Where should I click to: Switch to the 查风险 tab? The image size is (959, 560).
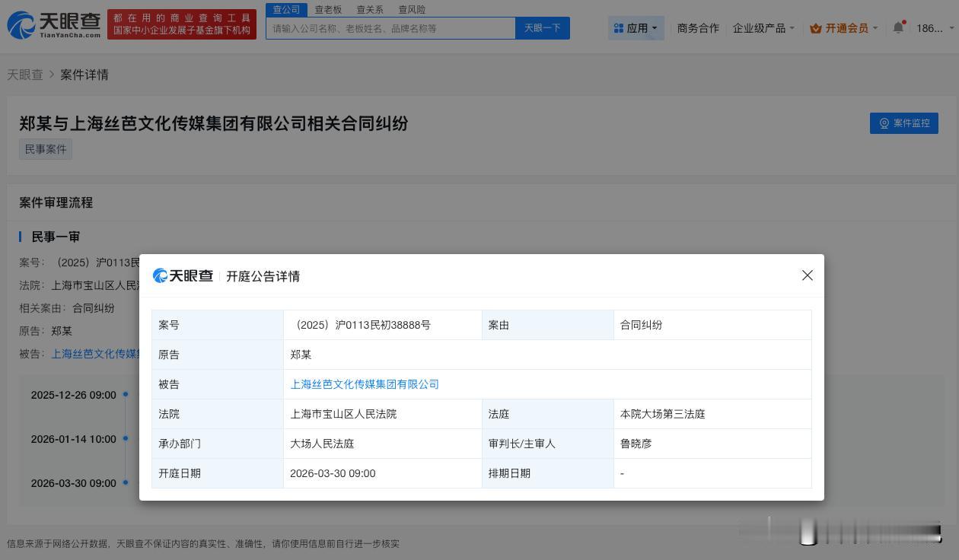click(x=411, y=9)
